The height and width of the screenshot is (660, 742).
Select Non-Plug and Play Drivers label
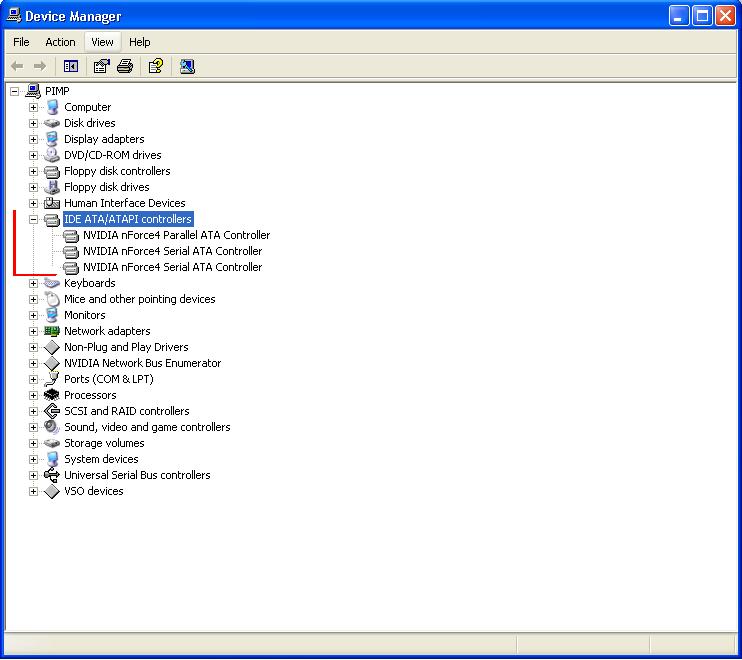tap(126, 347)
